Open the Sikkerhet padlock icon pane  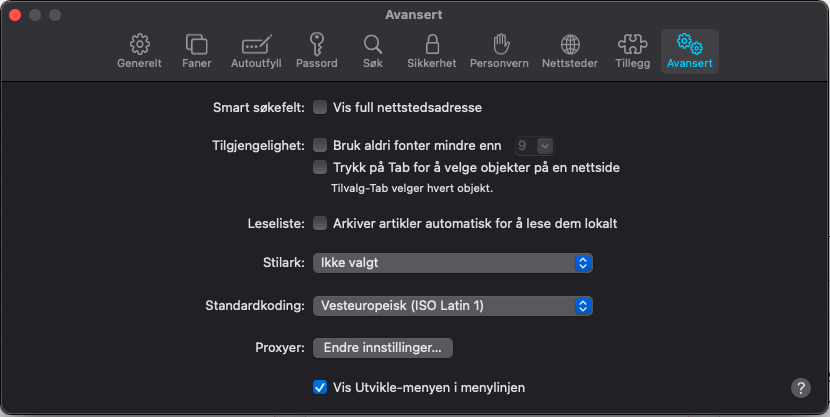432,51
